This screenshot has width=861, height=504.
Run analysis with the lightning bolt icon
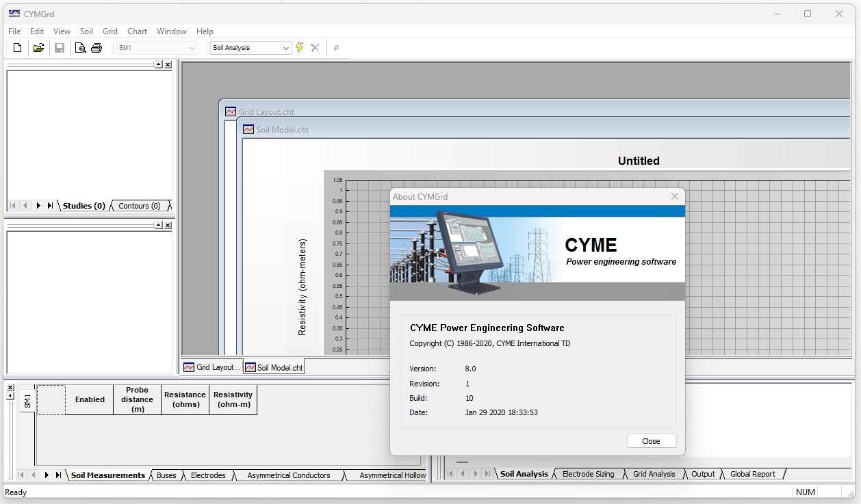pos(300,48)
